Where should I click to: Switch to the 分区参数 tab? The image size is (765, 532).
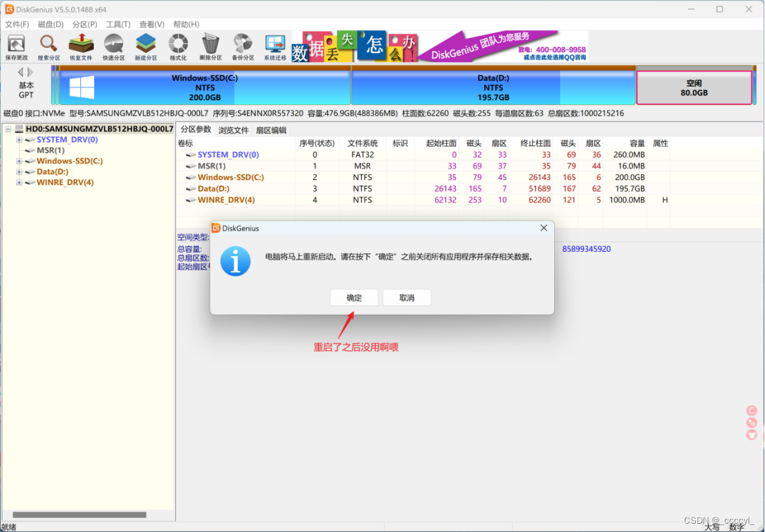pyautogui.click(x=196, y=130)
